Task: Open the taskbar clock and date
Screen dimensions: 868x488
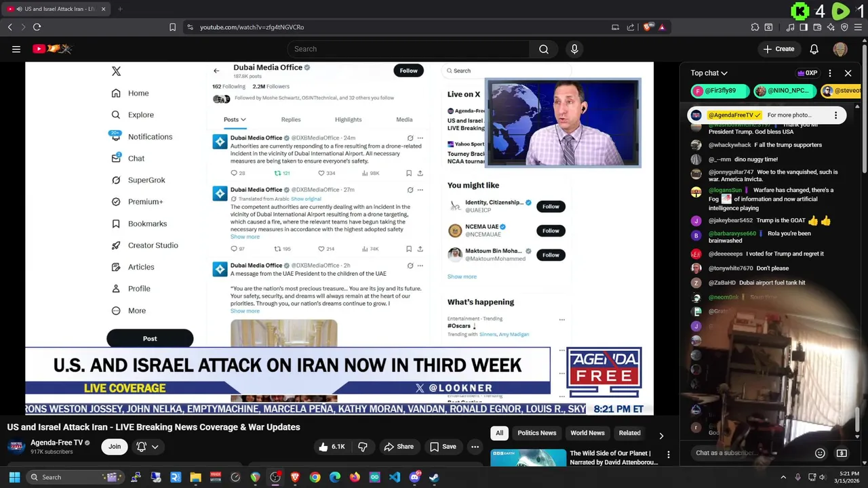Action: click(849, 477)
